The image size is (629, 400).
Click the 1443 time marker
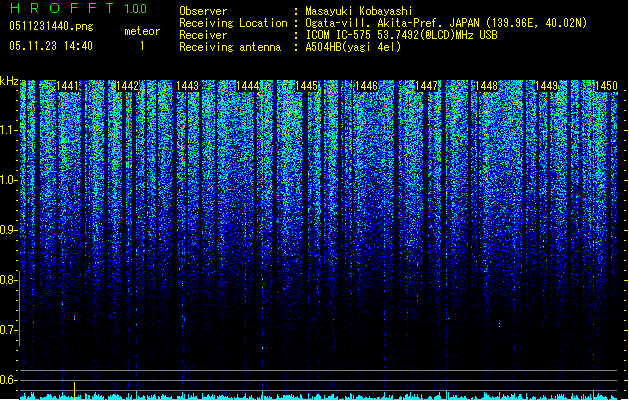click(187, 86)
